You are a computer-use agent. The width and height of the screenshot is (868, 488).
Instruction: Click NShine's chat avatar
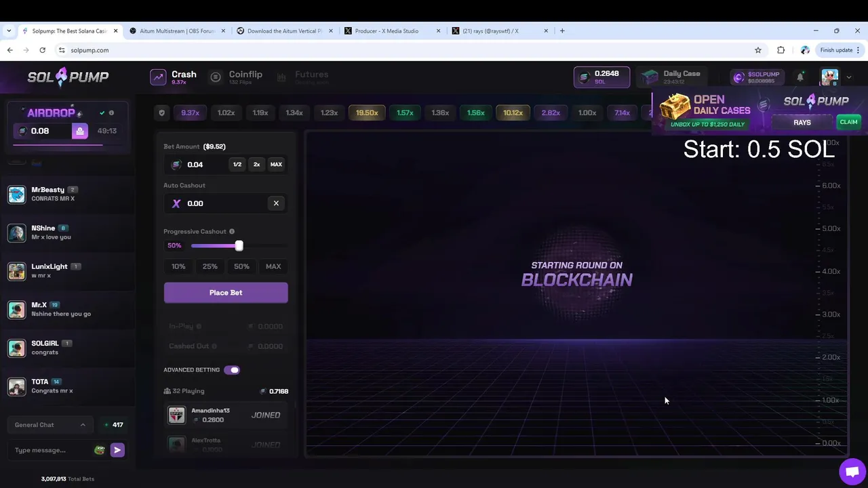click(16, 232)
